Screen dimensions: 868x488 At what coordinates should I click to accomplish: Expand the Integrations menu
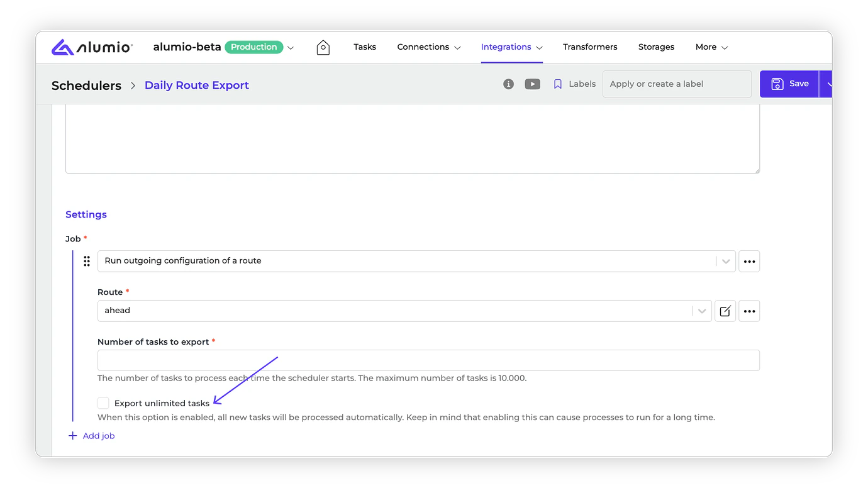pyautogui.click(x=512, y=47)
